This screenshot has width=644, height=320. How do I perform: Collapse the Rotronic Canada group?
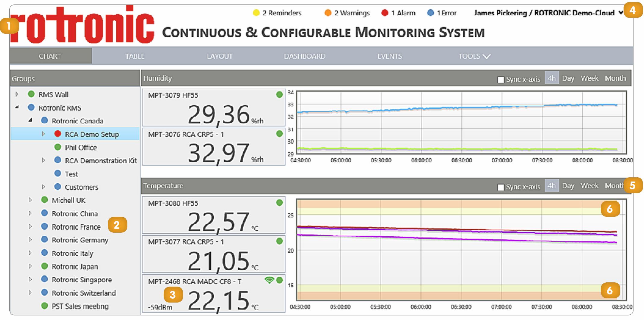coord(30,120)
